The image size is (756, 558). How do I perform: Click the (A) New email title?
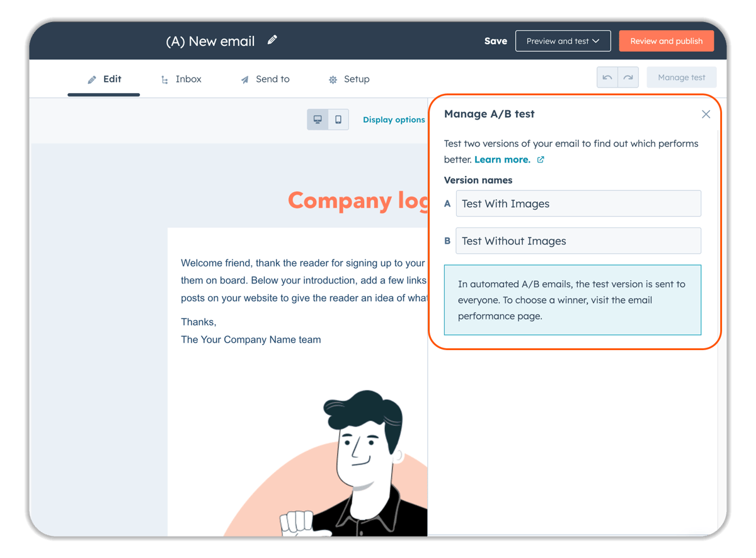[210, 42]
